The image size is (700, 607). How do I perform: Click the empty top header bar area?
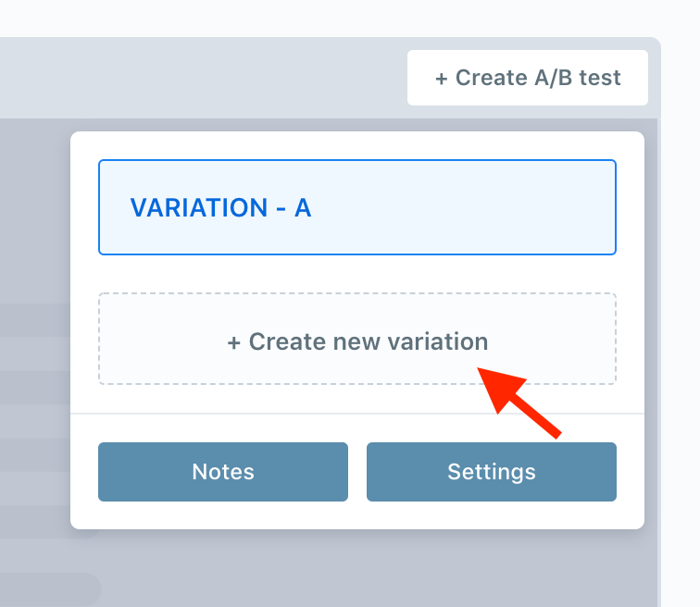click(201, 78)
